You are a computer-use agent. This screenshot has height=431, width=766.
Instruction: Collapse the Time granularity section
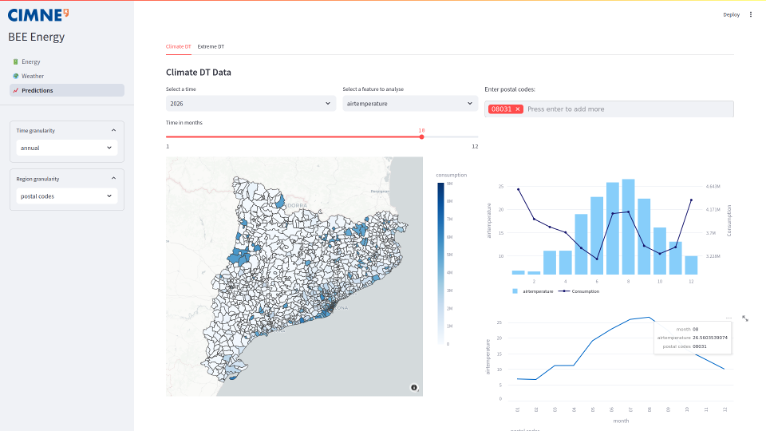click(113, 130)
